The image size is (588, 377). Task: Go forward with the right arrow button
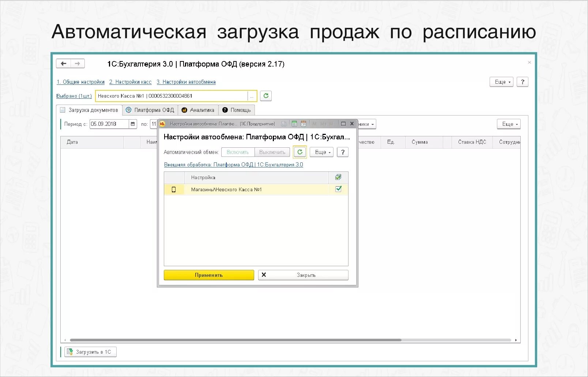point(78,64)
